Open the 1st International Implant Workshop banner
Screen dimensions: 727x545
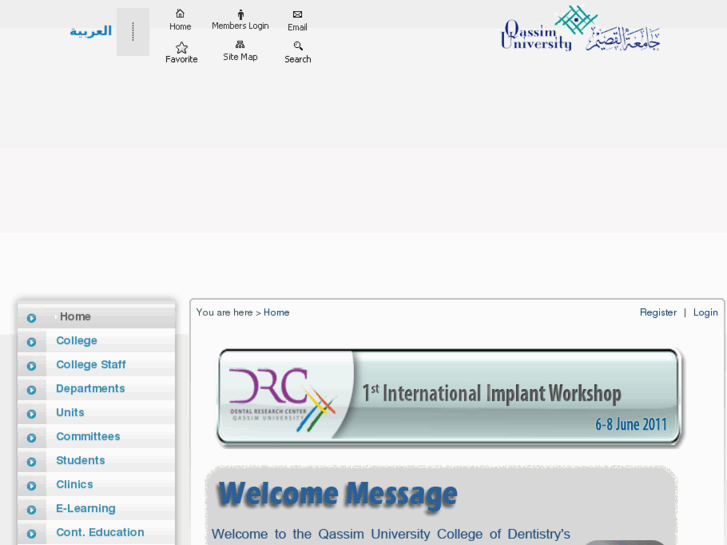point(449,398)
